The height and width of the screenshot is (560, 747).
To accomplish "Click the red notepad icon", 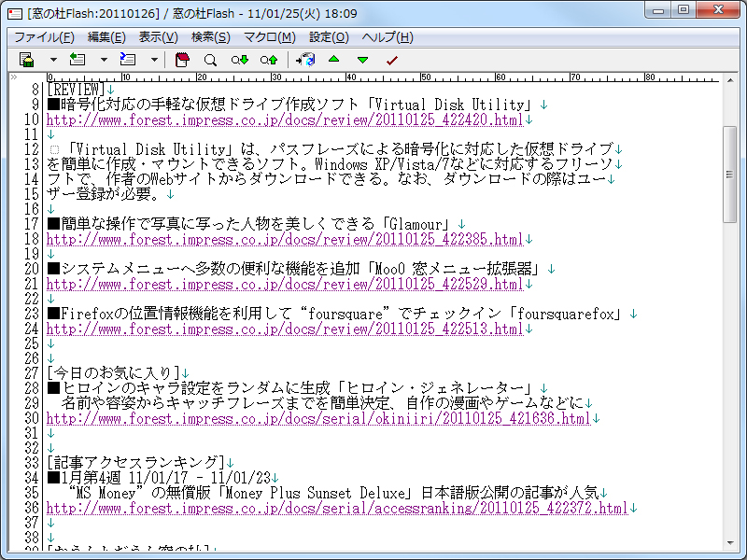I will pos(182,60).
